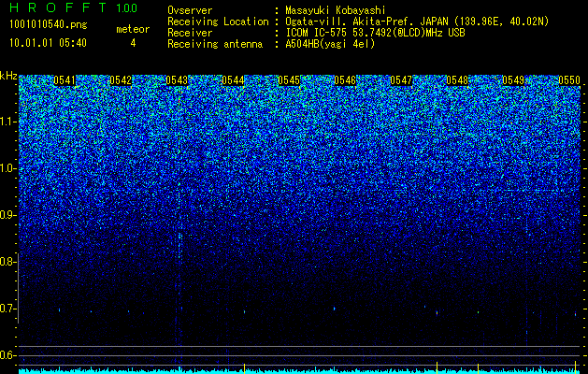The height and width of the screenshot is (374, 588).
Task: Click the 0547 time marker
Action: (x=401, y=80)
